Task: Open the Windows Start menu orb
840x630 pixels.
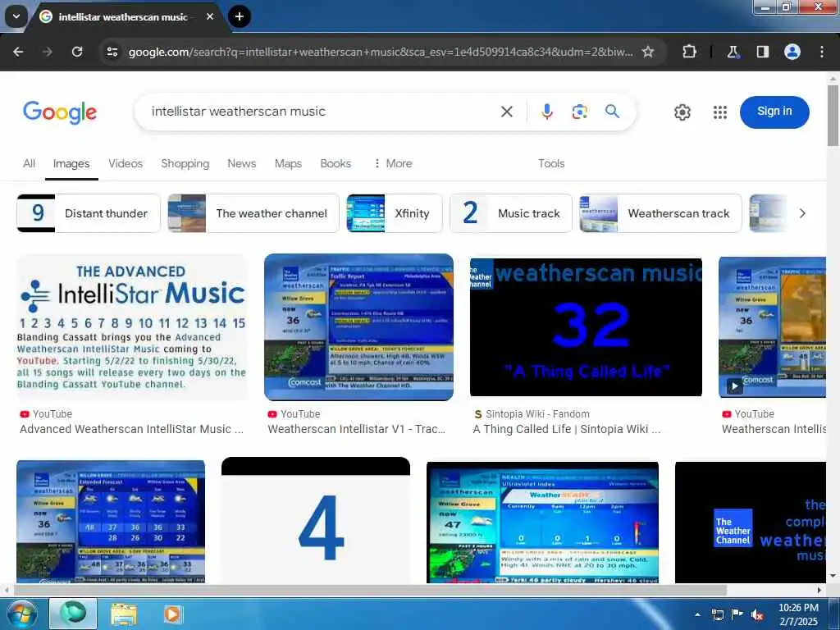Action: tap(21, 614)
